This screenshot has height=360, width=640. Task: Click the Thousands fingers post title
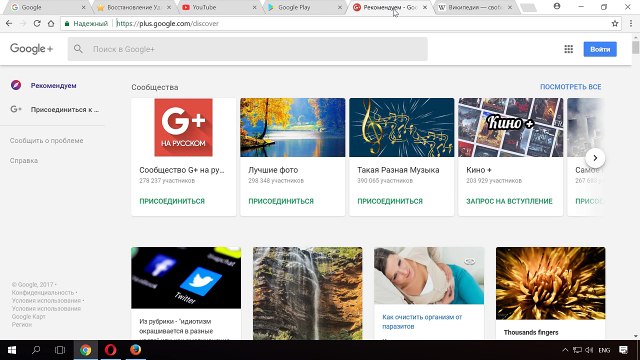(531, 333)
